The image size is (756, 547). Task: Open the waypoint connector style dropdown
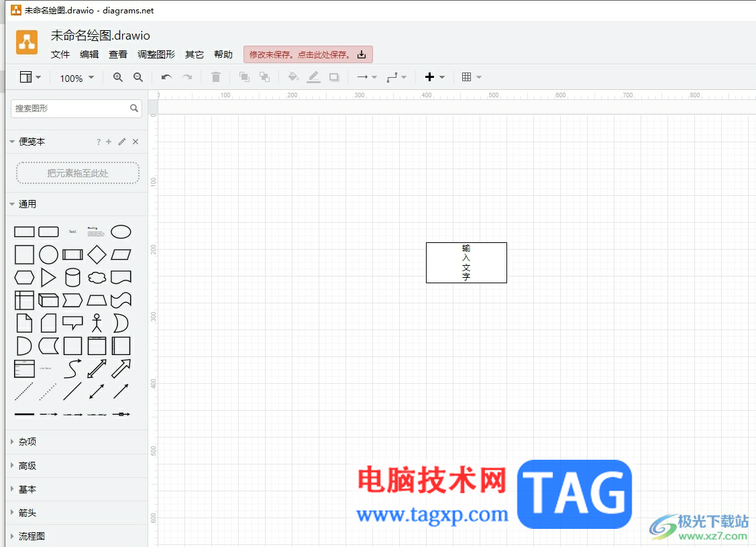(397, 77)
